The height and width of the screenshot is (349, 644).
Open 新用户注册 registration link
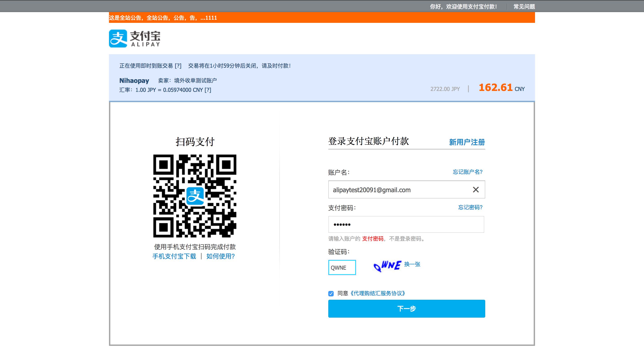click(466, 142)
